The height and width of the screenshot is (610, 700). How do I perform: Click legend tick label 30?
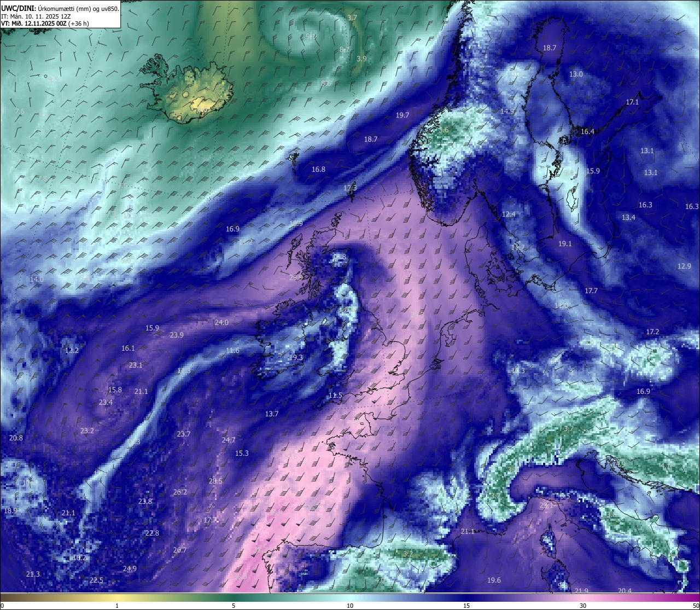583,606
